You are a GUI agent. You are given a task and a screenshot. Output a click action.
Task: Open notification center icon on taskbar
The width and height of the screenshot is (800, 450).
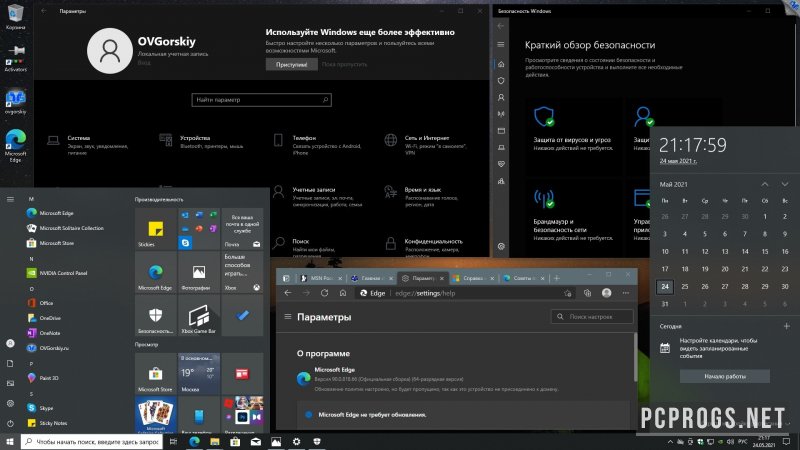(x=786, y=441)
